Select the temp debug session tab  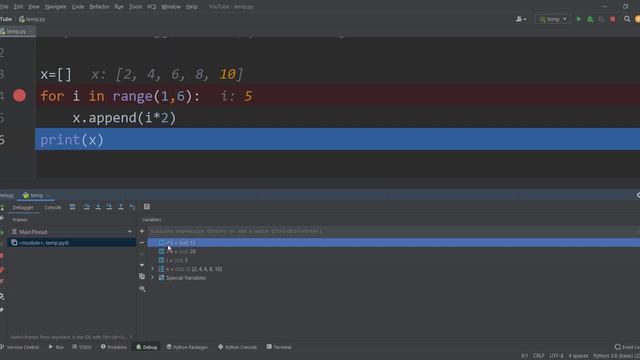36,196
